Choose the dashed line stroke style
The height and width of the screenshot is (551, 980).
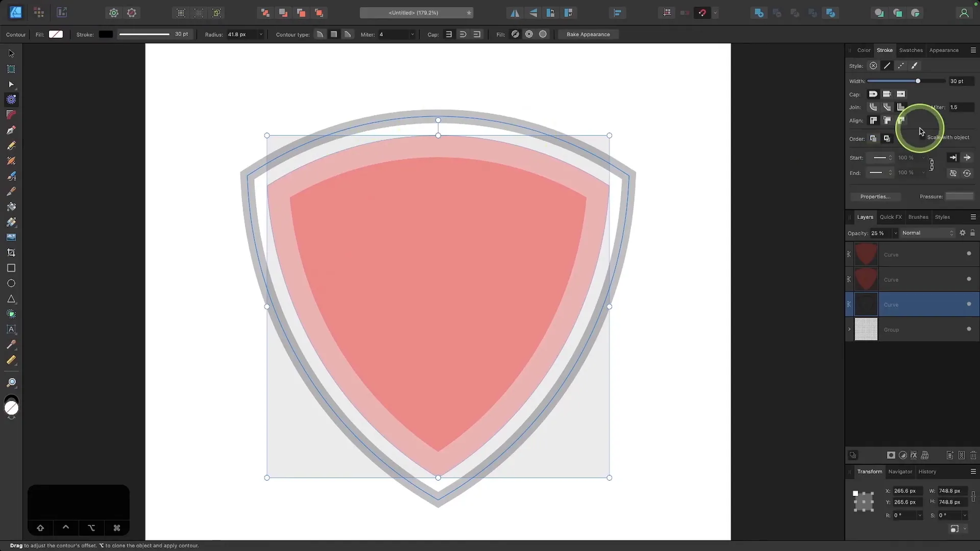click(900, 66)
